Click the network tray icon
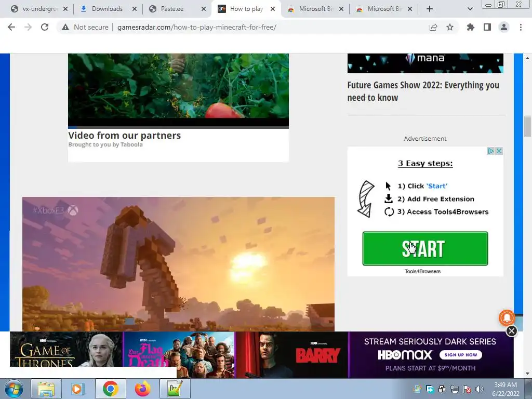 [454, 389]
